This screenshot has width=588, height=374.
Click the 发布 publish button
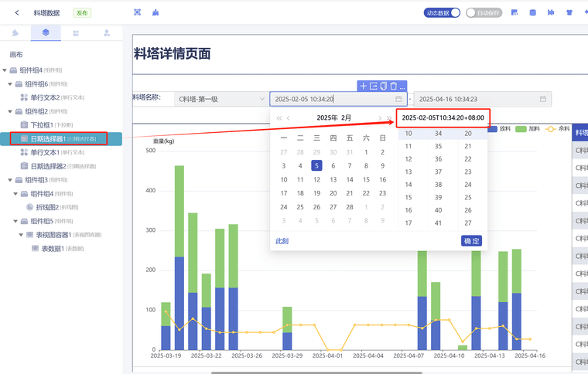(x=82, y=13)
